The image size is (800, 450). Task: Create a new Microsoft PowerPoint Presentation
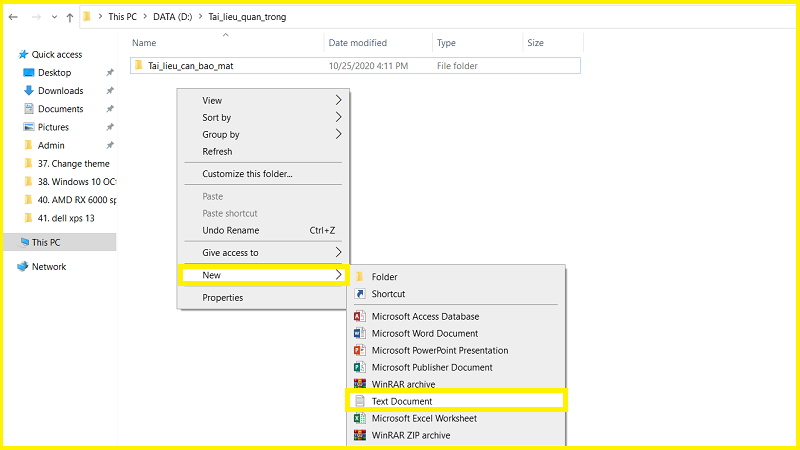point(457,351)
